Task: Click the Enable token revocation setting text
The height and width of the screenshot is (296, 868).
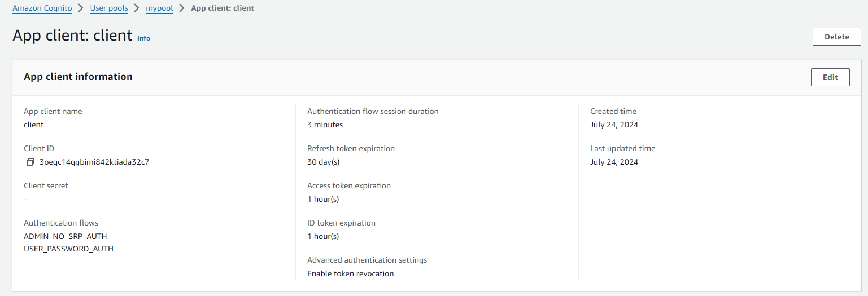Action: pyautogui.click(x=351, y=273)
